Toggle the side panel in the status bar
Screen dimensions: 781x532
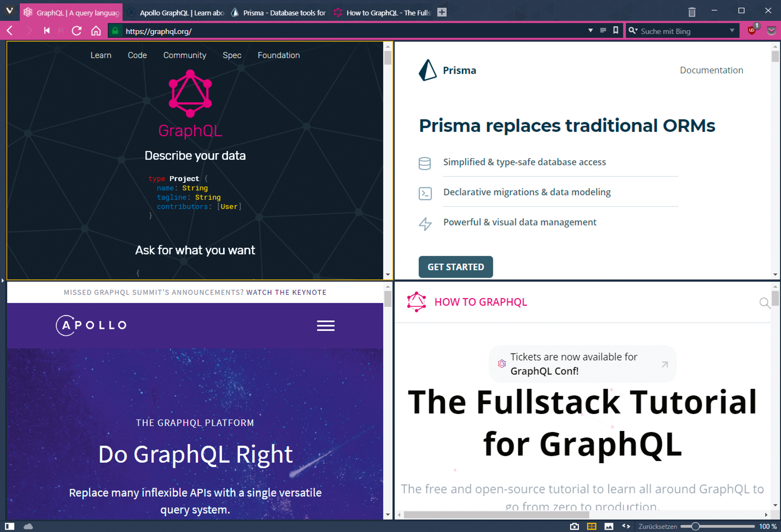pos(10,526)
